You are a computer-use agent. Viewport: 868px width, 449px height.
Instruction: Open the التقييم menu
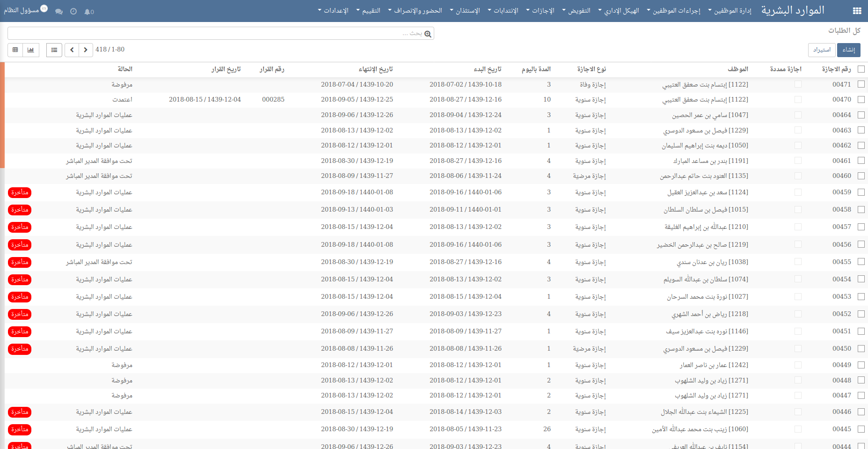[x=368, y=11]
